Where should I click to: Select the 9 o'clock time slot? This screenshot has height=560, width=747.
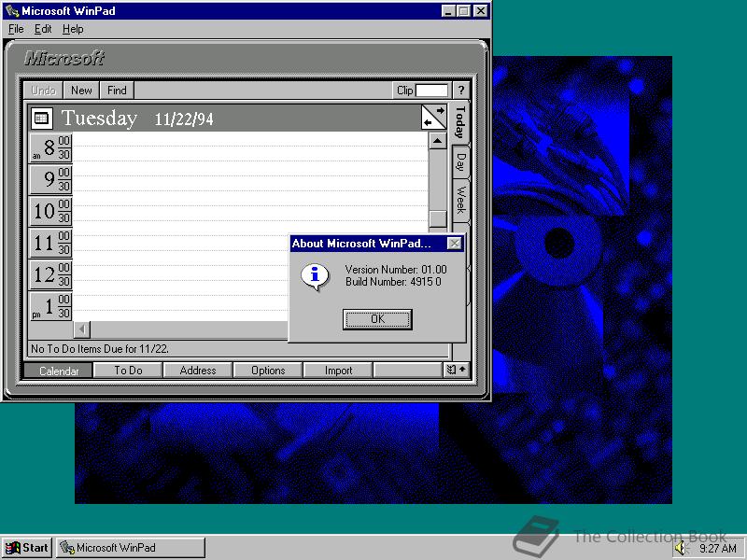[x=50, y=179]
